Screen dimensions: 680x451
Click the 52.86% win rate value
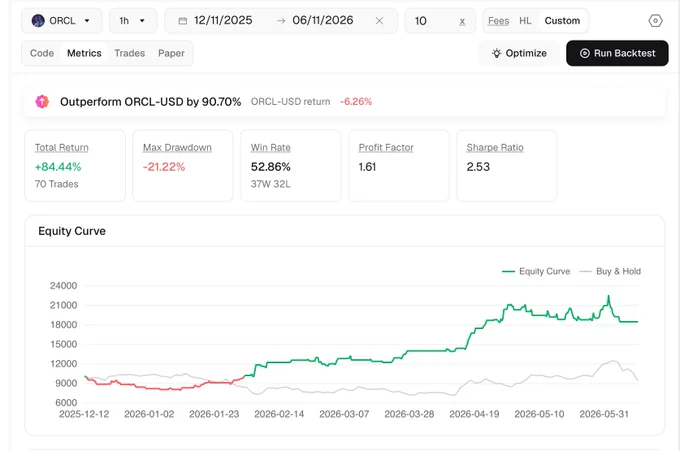tap(271, 167)
